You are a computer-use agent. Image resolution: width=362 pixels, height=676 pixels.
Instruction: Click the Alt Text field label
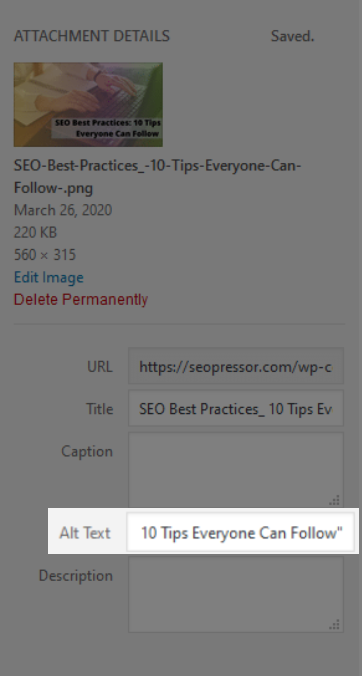click(85, 533)
